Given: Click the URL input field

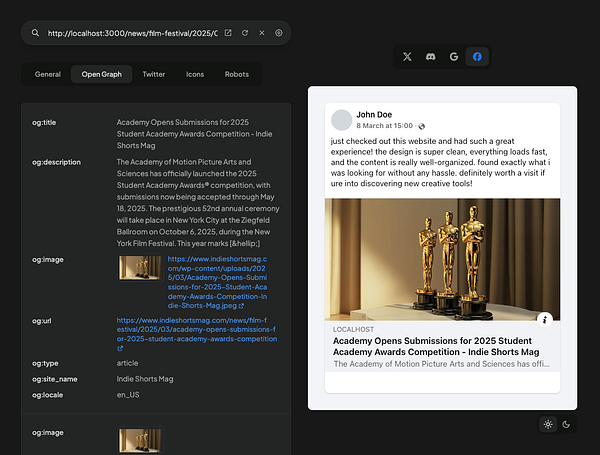Looking at the screenshot, I should (132, 33).
